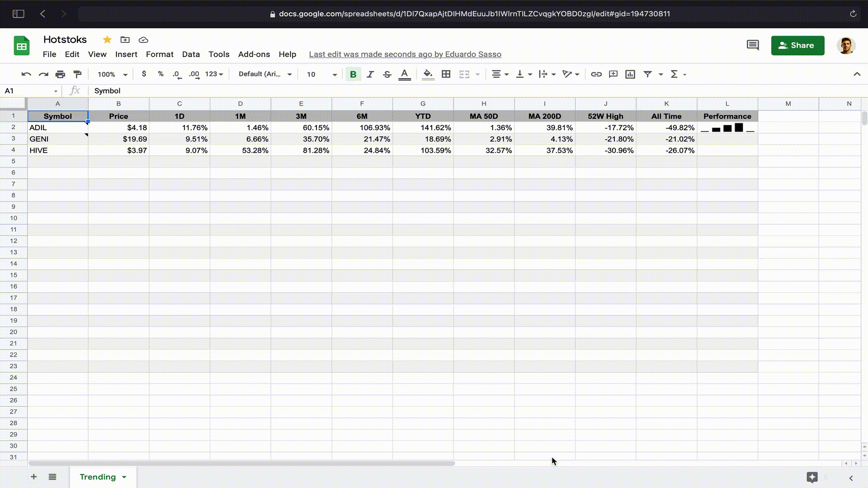This screenshot has width=868, height=488.
Task: Star the Hotstoks document
Action: tap(107, 40)
